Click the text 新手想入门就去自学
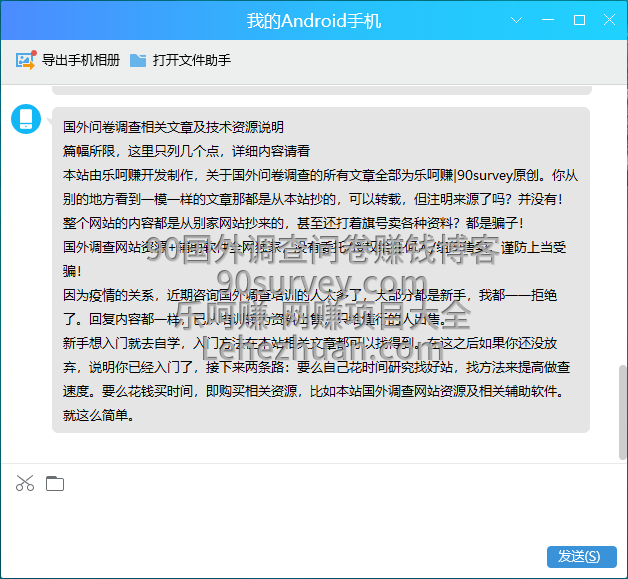The width and height of the screenshot is (628, 579). coord(121,343)
